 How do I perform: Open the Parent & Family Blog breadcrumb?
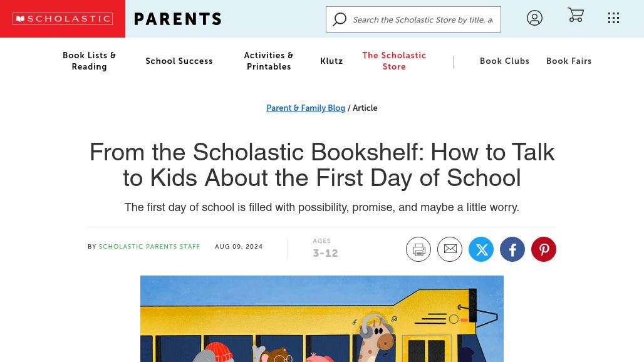click(306, 108)
